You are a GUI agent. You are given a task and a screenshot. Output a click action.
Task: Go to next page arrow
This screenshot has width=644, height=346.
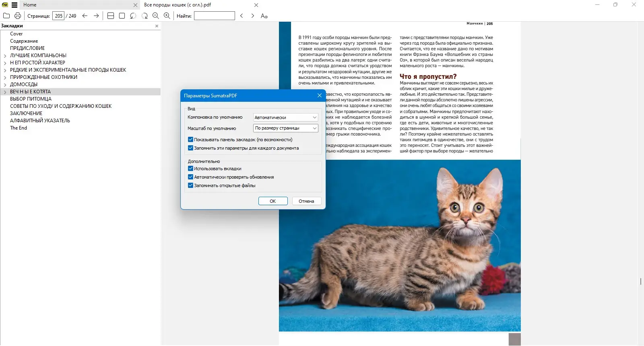pyautogui.click(x=96, y=16)
